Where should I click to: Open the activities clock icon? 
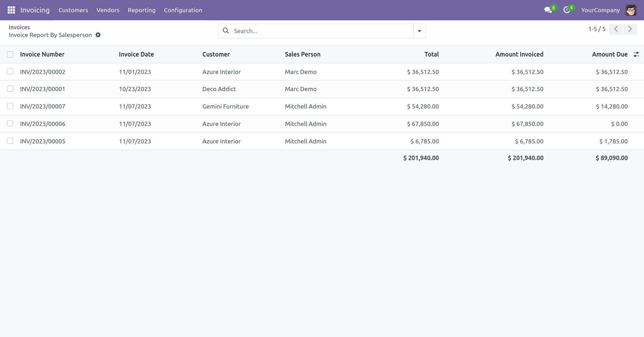tap(567, 10)
